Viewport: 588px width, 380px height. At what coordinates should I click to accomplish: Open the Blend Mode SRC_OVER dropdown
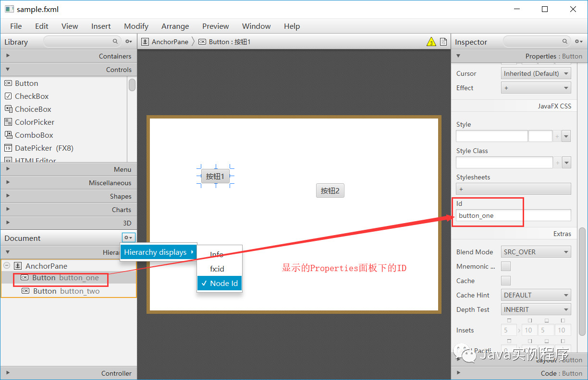(x=536, y=251)
